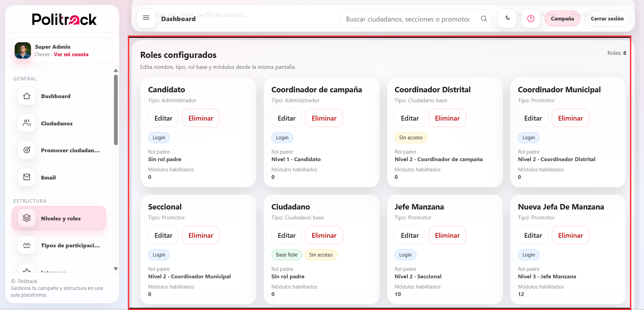Click the search magnifier icon
This screenshot has height=310, width=644.
pyautogui.click(x=483, y=19)
